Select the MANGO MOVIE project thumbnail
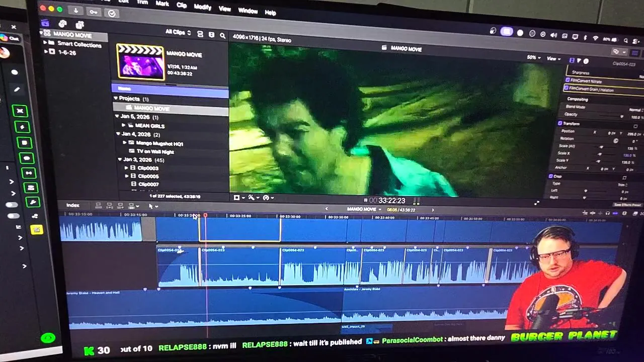This screenshot has width=644, height=362. click(140, 61)
